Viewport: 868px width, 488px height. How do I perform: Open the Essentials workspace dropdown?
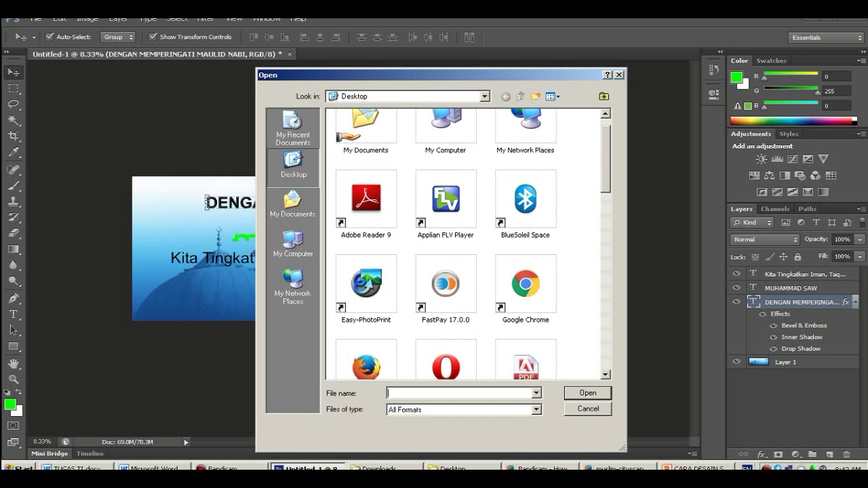click(x=825, y=37)
